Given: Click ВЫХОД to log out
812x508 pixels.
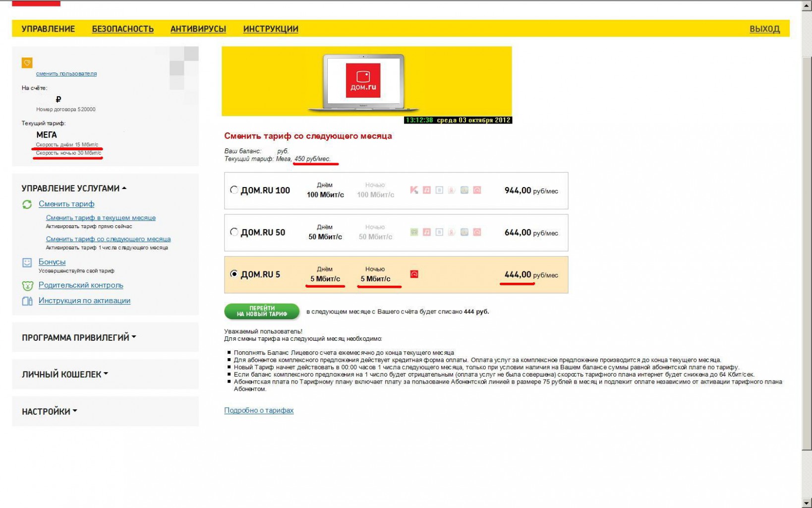Looking at the screenshot, I should click(x=764, y=29).
